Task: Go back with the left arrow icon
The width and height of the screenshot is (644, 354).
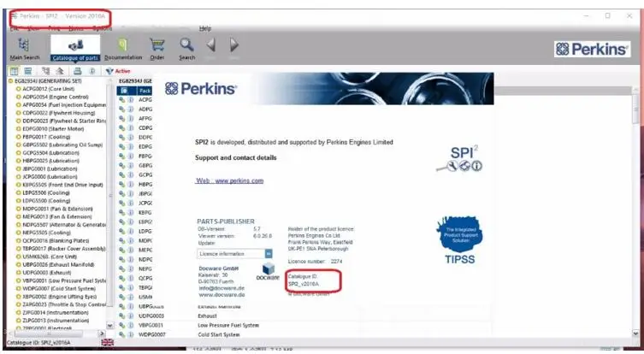Action: [x=210, y=44]
